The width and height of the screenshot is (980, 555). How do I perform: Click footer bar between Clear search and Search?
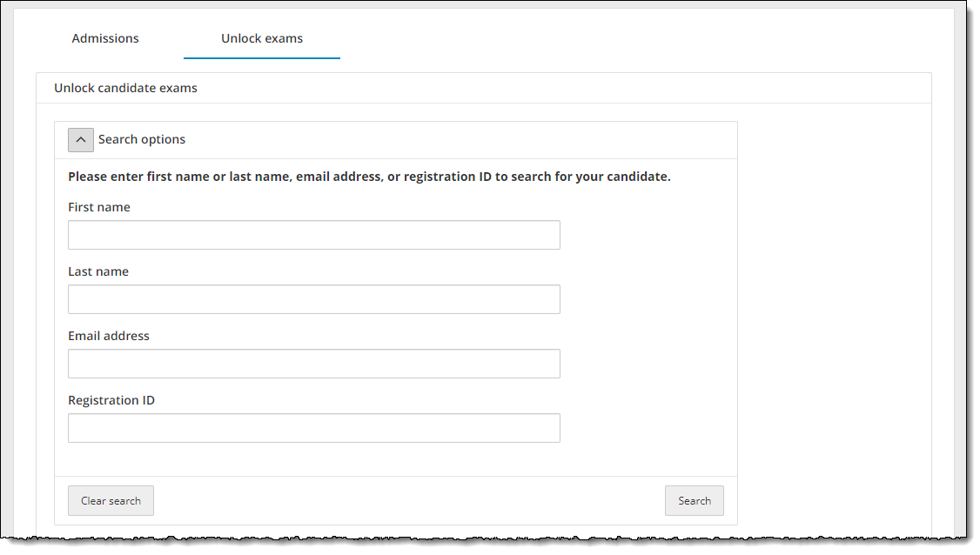(409, 501)
